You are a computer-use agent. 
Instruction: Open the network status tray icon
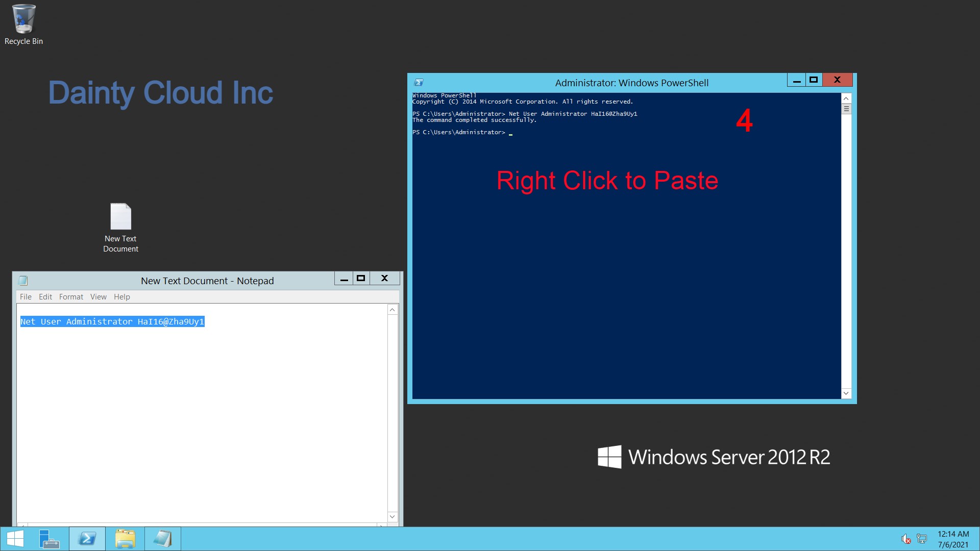point(922,539)
